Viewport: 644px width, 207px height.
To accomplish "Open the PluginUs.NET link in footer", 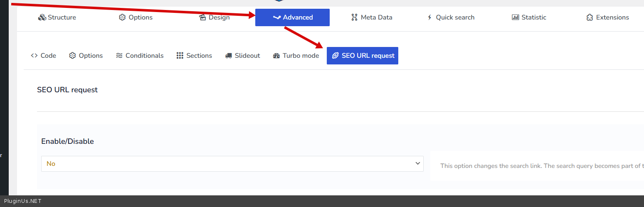I will coord(23,201).
